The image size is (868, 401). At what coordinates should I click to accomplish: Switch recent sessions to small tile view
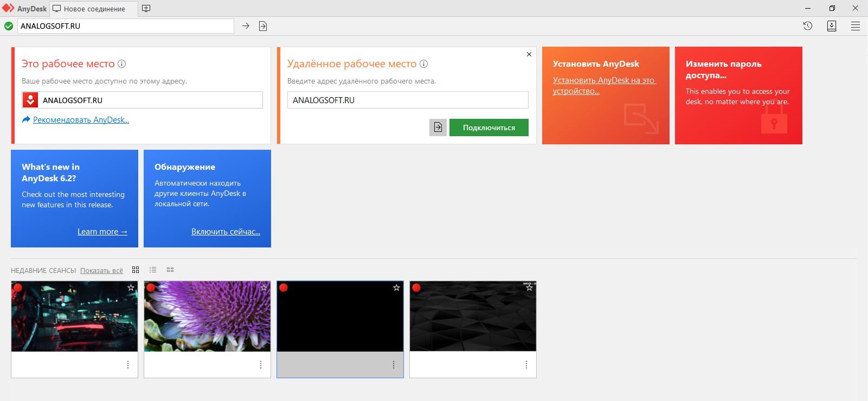170,270
